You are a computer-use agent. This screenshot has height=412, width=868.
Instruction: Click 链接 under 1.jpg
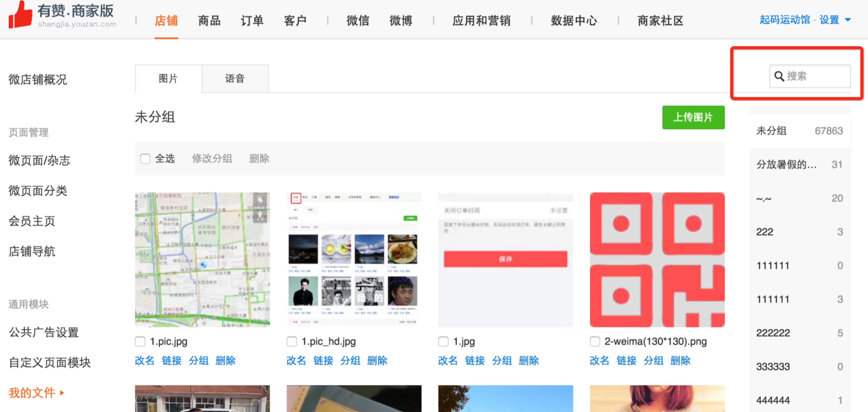pyautogui.click(x=475, y=361)
